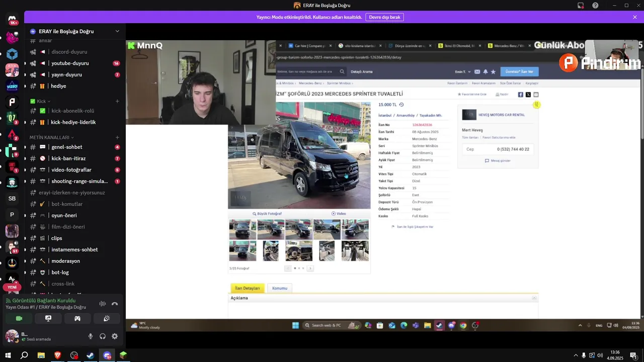Create a channel in METİN KANALLARI category
The image size is (644, 362).
coord(117,137)
